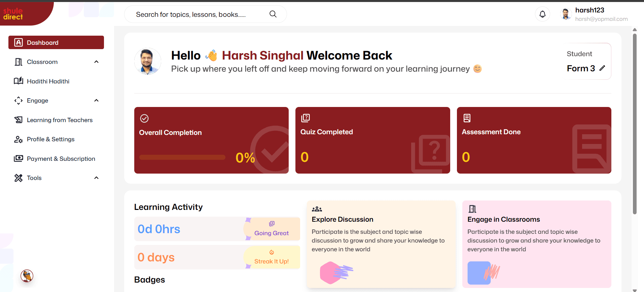
Task: Click the 0% completion value
Action: coord(245,158)
